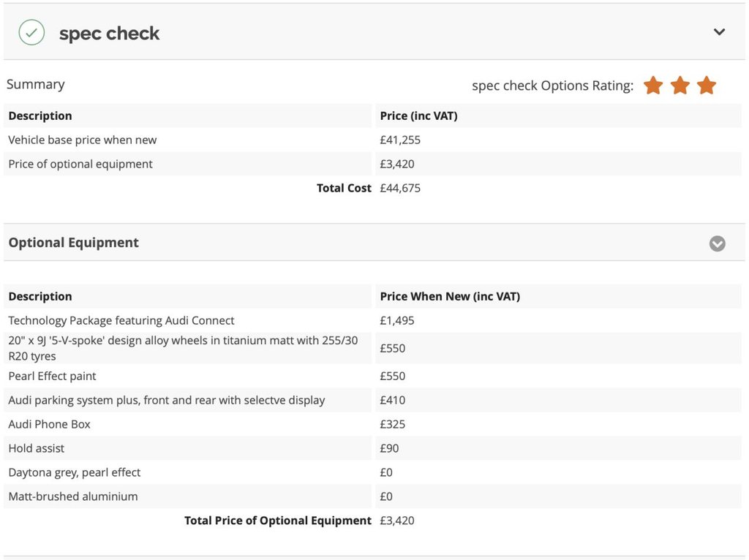Click the green checkmark circle icon
749x560 pixels.
(x=31, y=32)
